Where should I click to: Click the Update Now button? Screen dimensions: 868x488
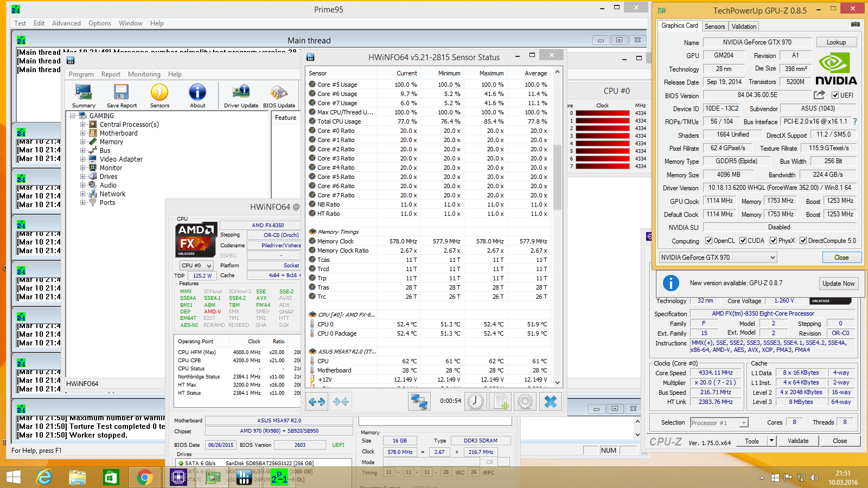tap(838, 284)
